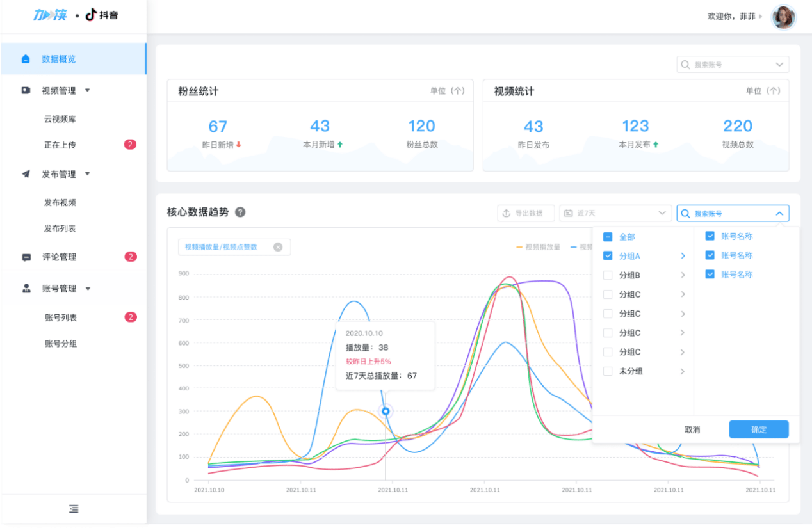Click the person icon beside 账号管理
Screen dimensions: 812x528
tap(26, 289)
